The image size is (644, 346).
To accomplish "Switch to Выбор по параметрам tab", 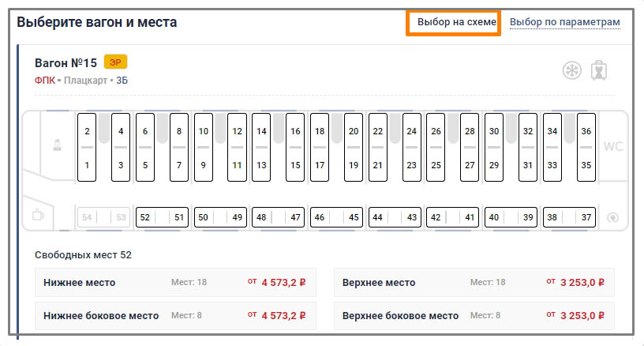I will coord(564,22).
